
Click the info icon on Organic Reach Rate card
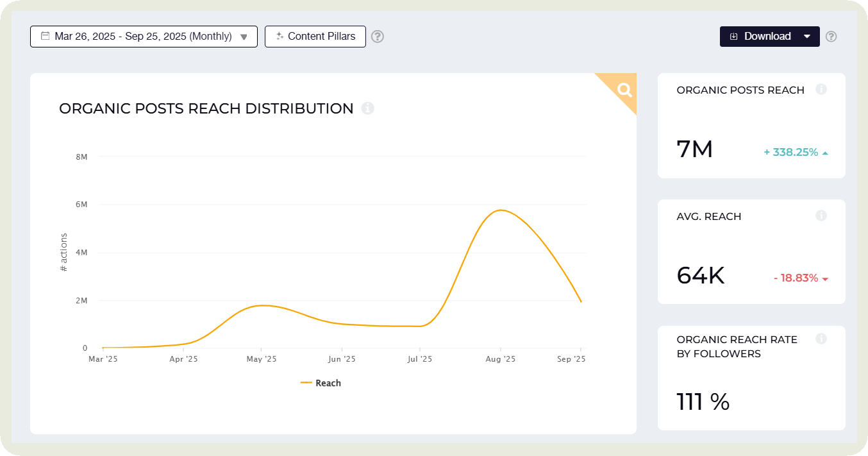[x=821, y=339]
